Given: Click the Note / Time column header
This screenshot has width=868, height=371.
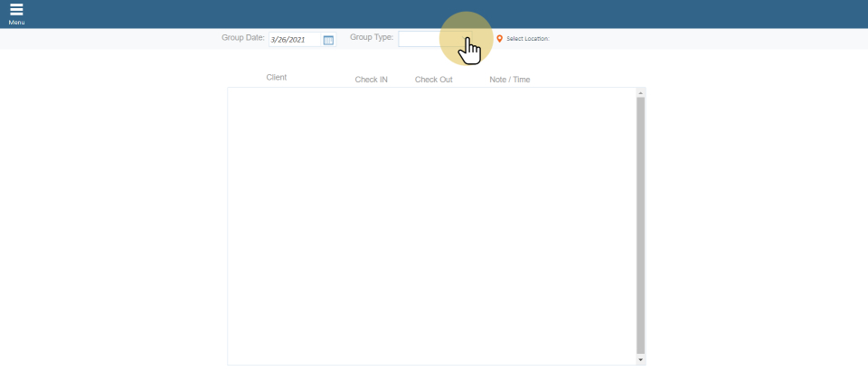Looking at the screenshot, I should point(510,80).
